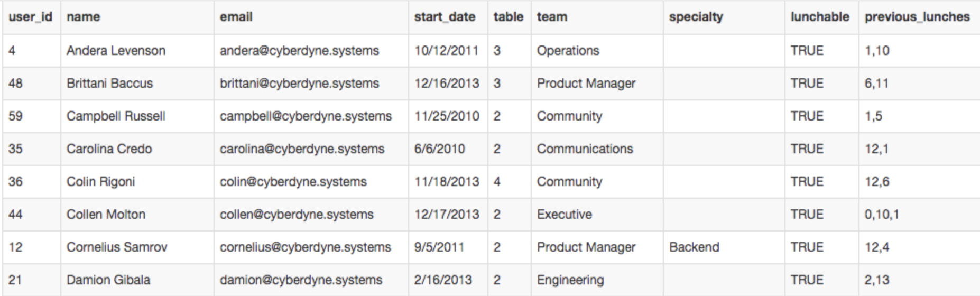
Task: Select the lunchable column header
Action: coord(820,17)
